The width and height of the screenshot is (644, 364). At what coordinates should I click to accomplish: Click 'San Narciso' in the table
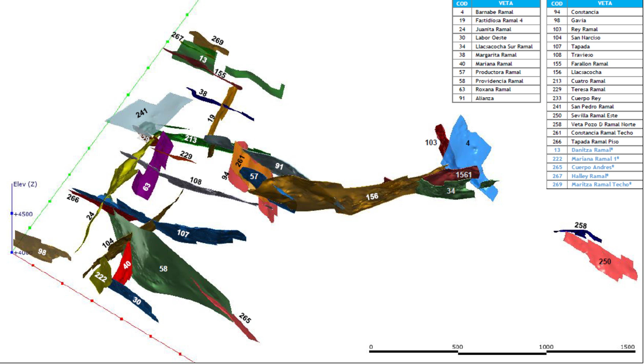point(605,38)
